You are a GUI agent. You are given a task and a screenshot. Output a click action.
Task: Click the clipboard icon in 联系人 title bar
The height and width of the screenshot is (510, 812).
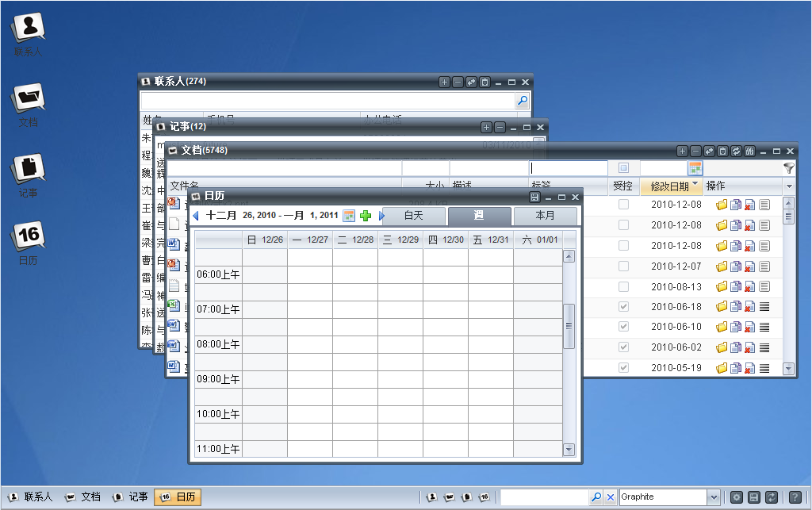(x=485, y=82)
